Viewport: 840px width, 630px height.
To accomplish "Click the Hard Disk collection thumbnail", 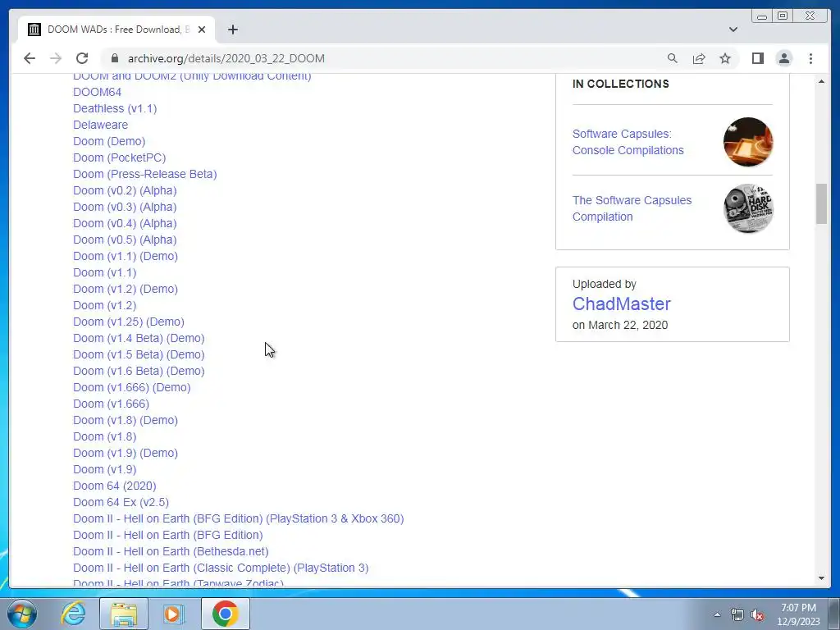I will point(748,208).
